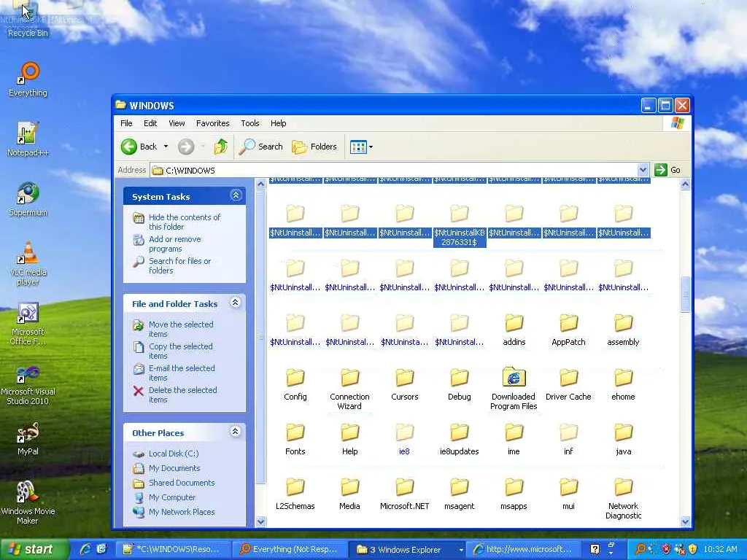The width and height of the screenshot is (747, 560).
Task: Switch to Everything (Not Responding) taskbar button
Action: [290, 550]
